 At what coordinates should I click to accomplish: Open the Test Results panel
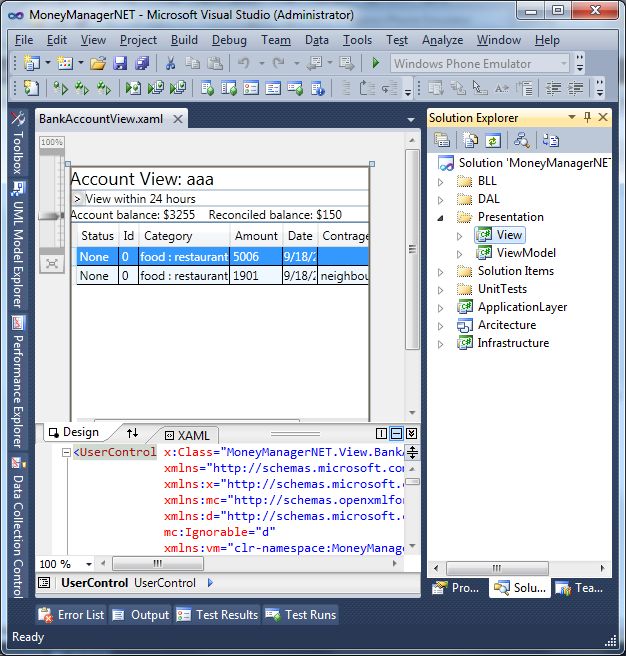tap(217, 615)
